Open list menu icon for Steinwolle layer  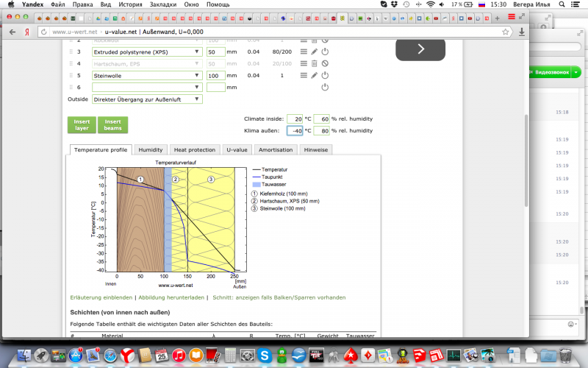pos(304,76)
